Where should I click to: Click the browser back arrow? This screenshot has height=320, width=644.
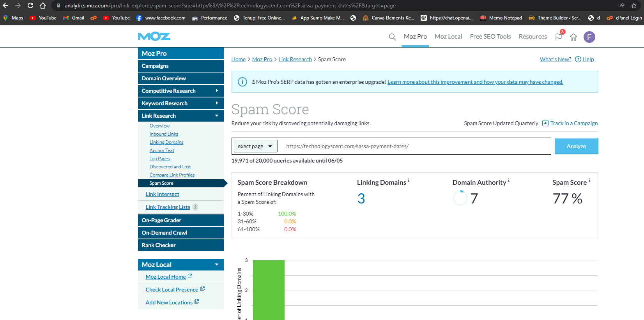5,5
